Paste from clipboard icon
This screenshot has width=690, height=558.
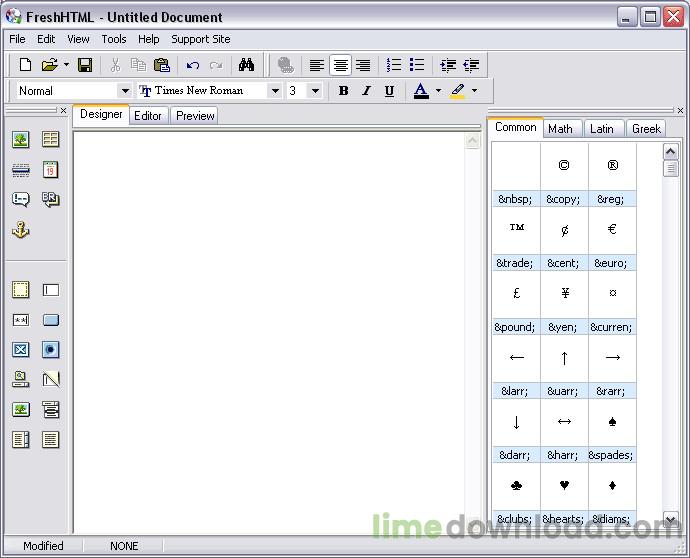(x=161, y=65)
